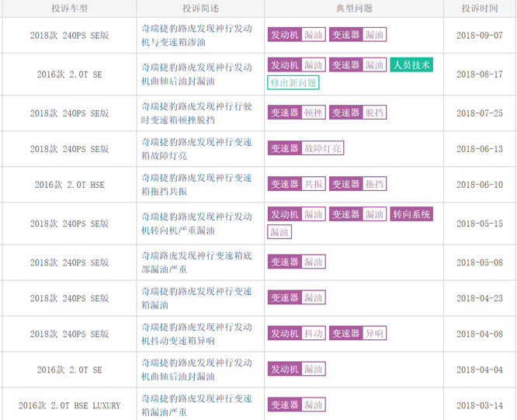
Task: Click the date 2018-04-23
Action: 480,298
